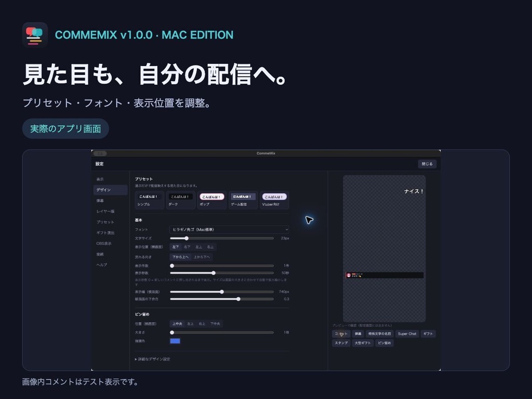This screenshot has height=399, width=532.
Task: Set 表示位置 to 左下
Action: (176, 247)
